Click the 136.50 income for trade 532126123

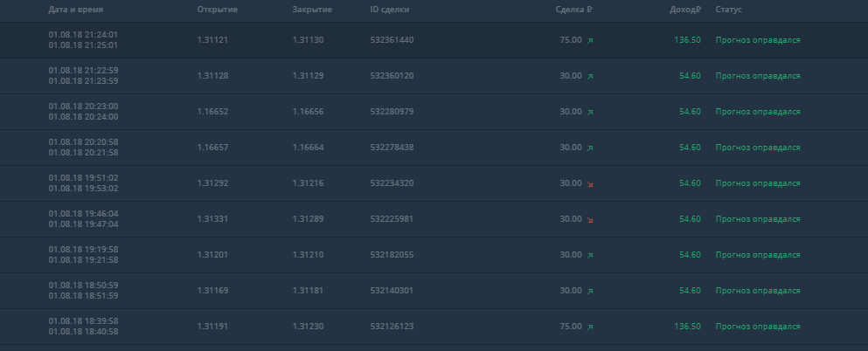(687, 327)
